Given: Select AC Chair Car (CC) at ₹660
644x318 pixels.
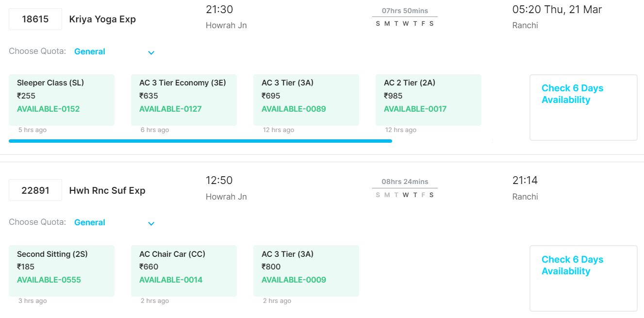Looking at the screenshot, I should pos(184,271).
